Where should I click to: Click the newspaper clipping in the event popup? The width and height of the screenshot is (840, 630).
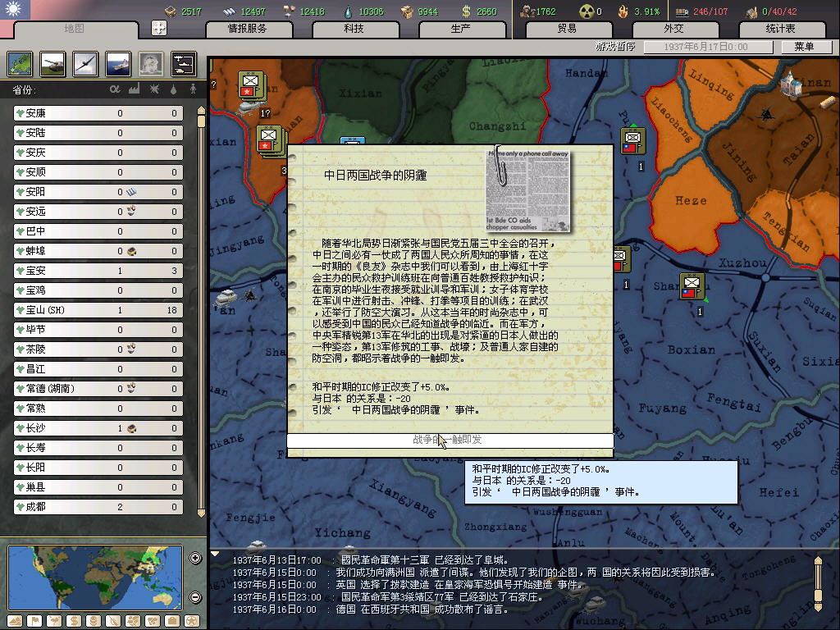pos(527,190)
